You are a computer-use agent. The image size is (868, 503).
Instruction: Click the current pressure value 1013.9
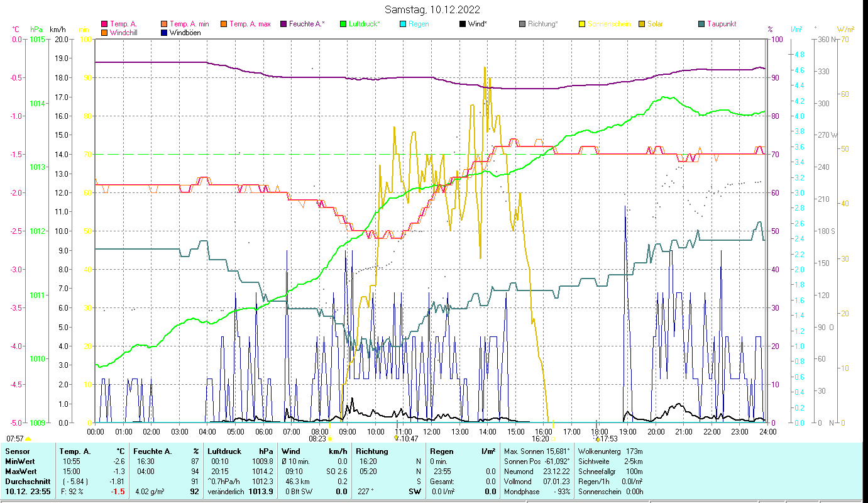tap(261, 491)
